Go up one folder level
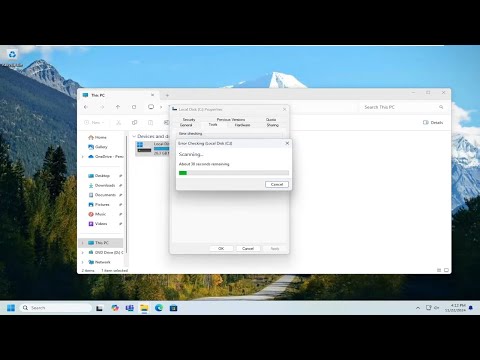Image resolution: width=480 pixels, height=360 pixels. click(118, 107)
